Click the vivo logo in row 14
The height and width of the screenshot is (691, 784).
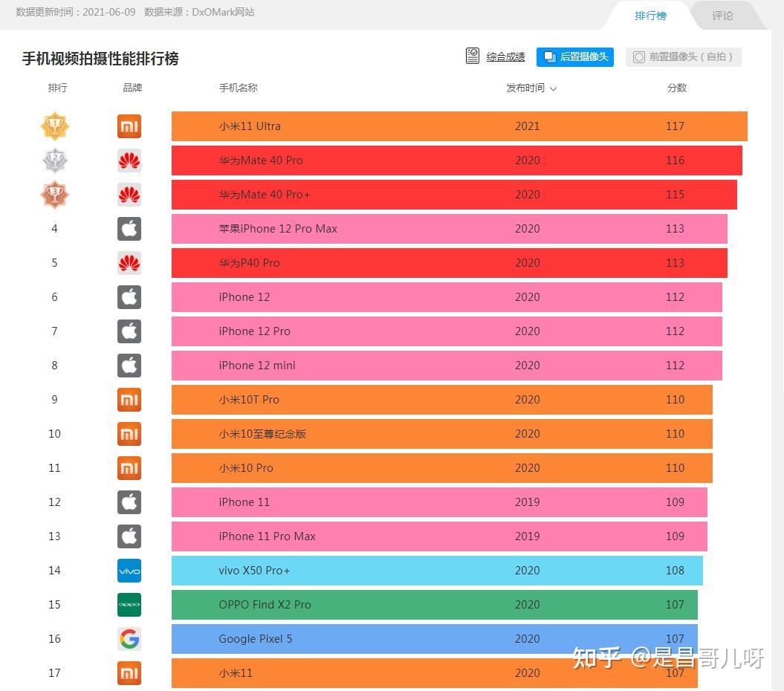click(129, 571)
